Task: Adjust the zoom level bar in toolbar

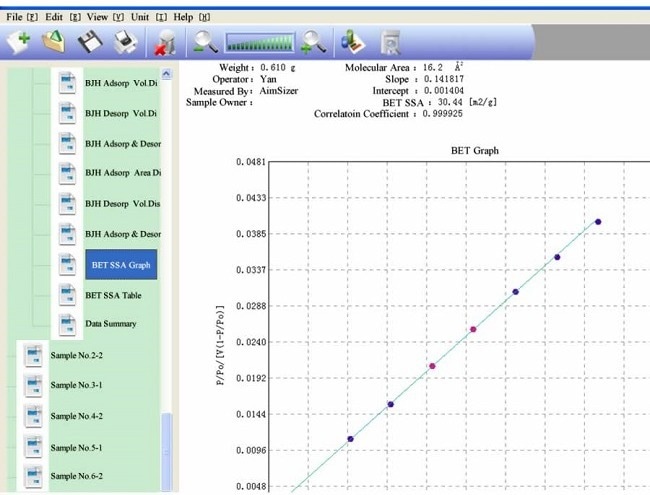Action: pos(260,43)
